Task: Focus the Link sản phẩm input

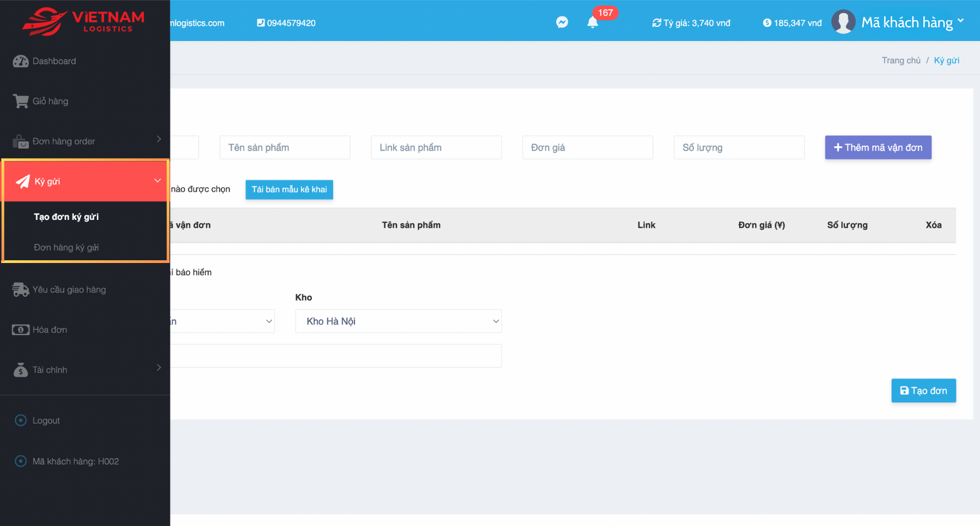Action: tap(436, 147)
